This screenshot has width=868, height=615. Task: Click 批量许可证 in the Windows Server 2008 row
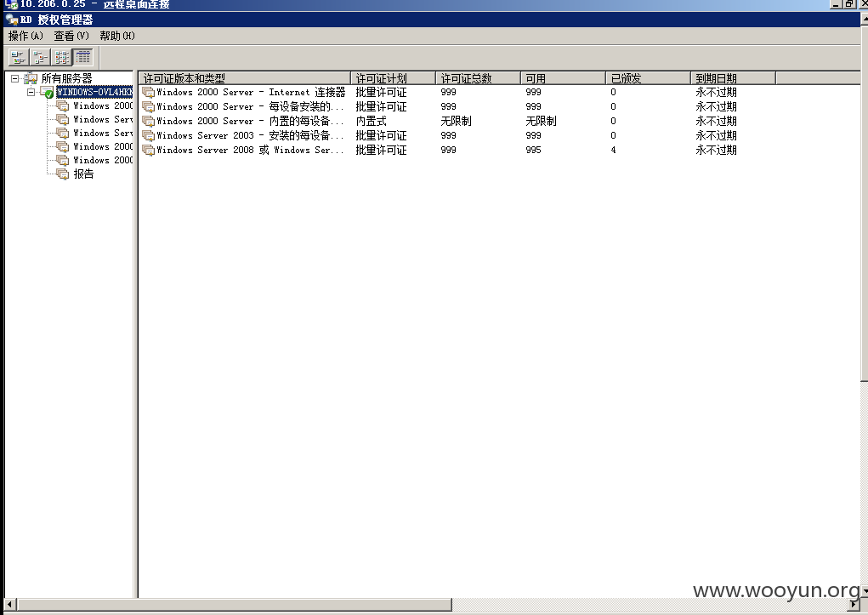tap(381, 150)
